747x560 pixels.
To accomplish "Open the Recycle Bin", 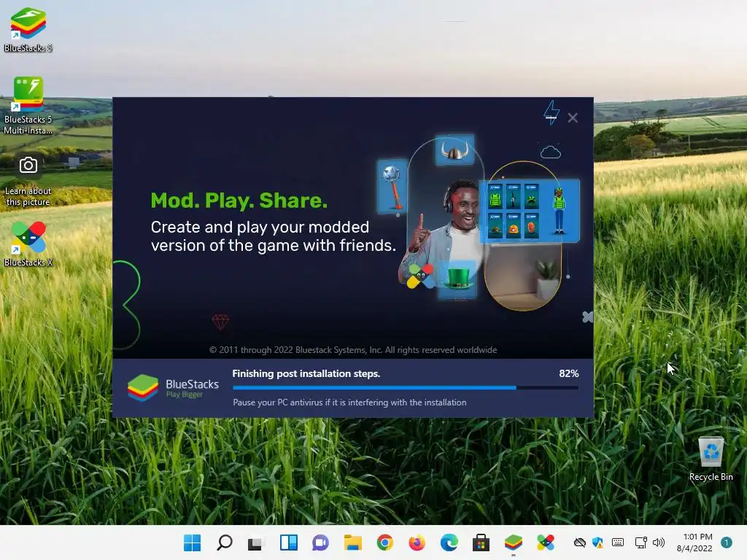I will (x=711, y=459).
